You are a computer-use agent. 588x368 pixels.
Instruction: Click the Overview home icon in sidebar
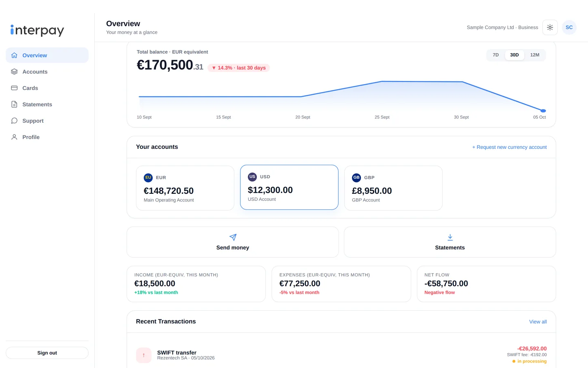click(14, 55)
